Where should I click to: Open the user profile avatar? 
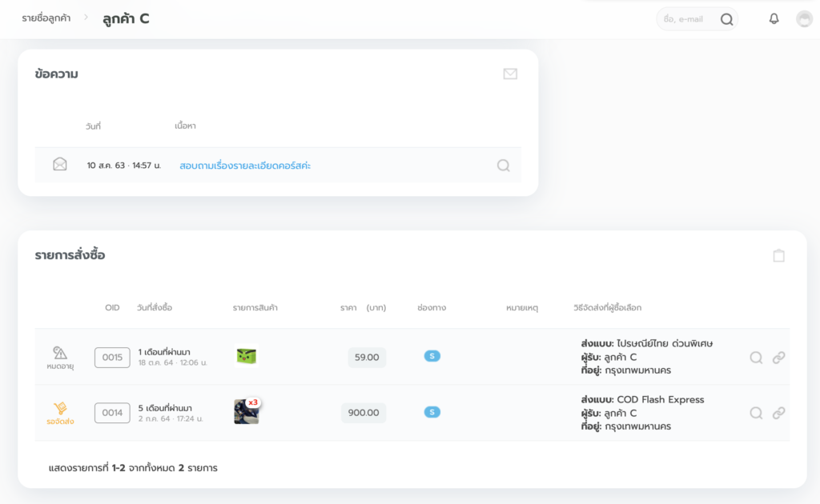(804, 19)
